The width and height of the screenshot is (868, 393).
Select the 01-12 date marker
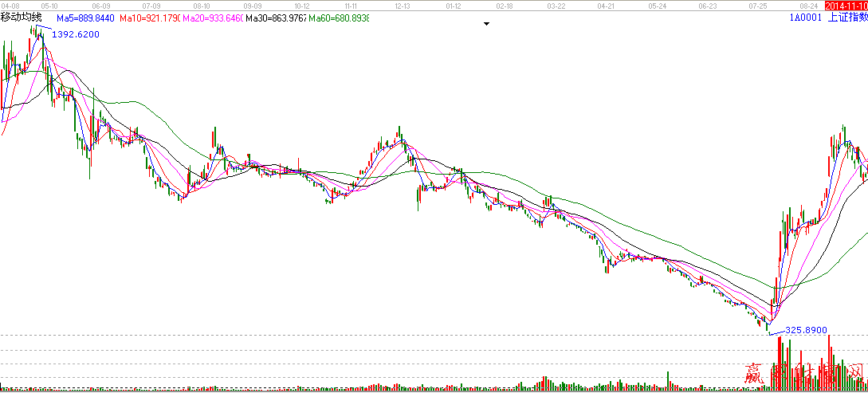454,5
